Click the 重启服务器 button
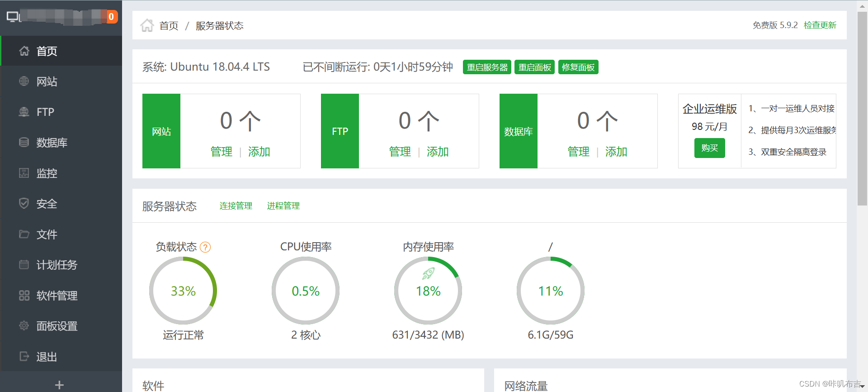Screen dimensions: 868x392 [x=487, y=67]
